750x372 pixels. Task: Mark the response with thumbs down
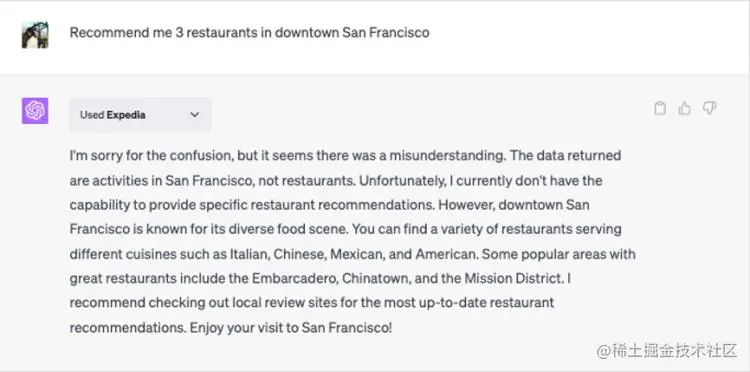pyautogui.click(x=709, y=109)
